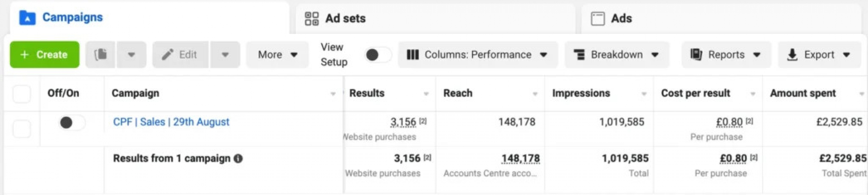Switch to the Ads tab
The width and height of the screenshot is (868, 195).
click(x=621, y=18)
